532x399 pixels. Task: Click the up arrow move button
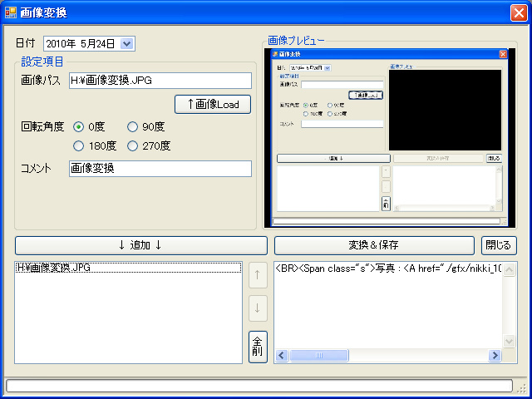tap(258, 277)
